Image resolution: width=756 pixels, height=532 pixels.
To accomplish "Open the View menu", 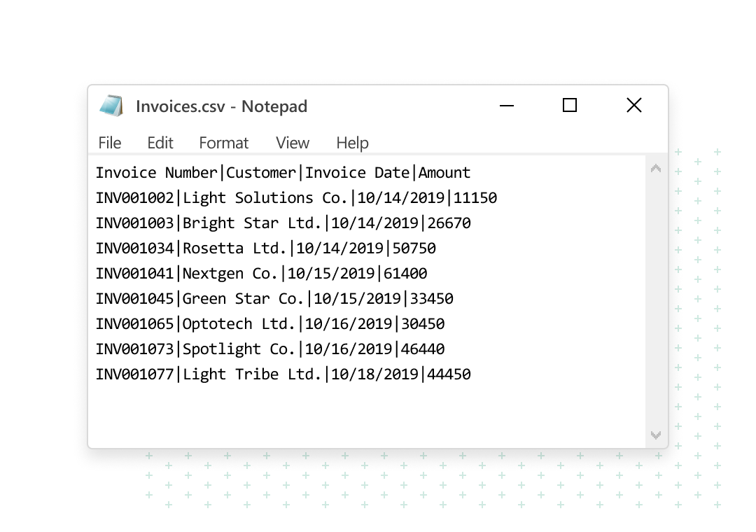I will [x=292, y=143].
